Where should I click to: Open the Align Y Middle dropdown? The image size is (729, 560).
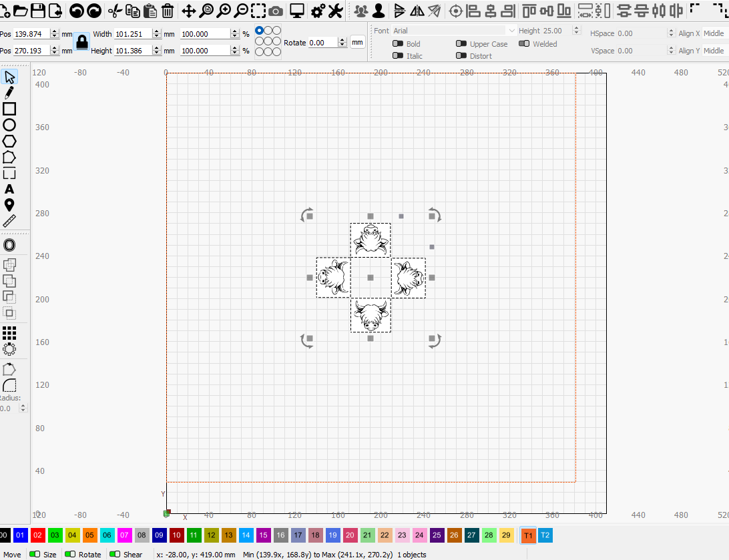tap(715, 51)
